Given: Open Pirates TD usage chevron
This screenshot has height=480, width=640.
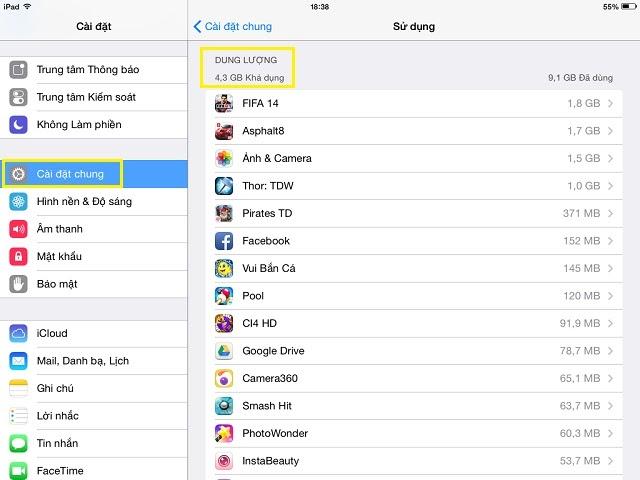Looking at the screenshot, I should 610,213.
